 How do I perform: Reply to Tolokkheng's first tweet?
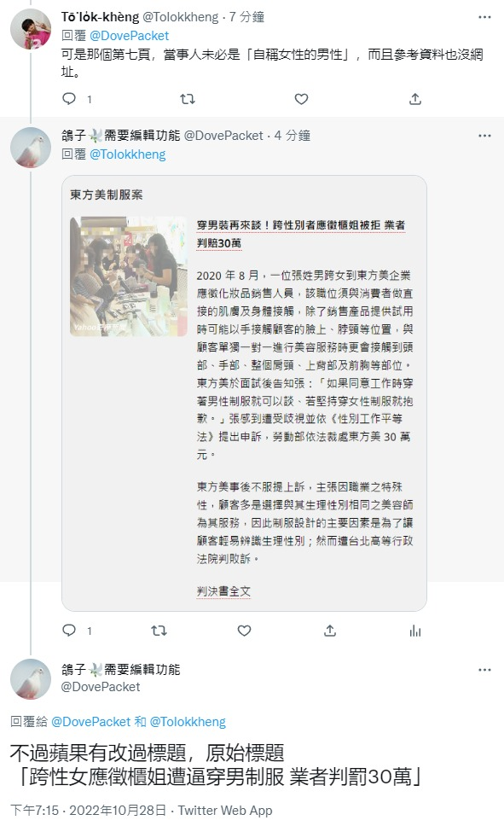70,98
